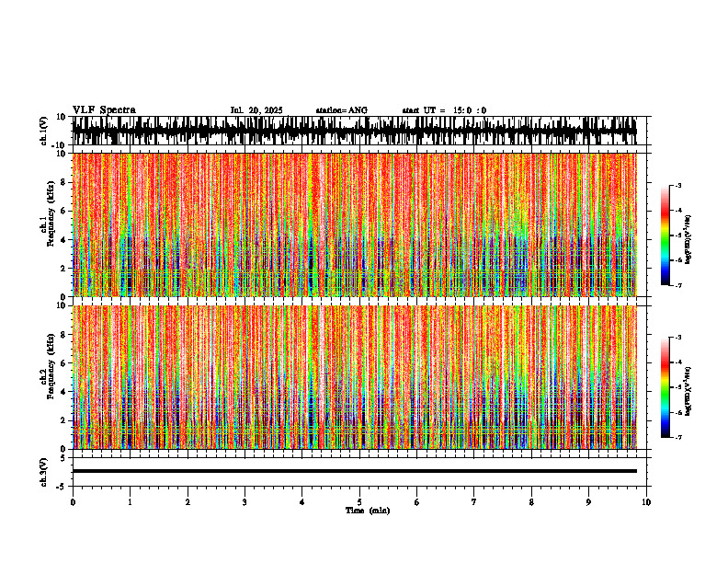Click time axis tick label "9"
The image size is (728, 563).
(x=588, y=502)
